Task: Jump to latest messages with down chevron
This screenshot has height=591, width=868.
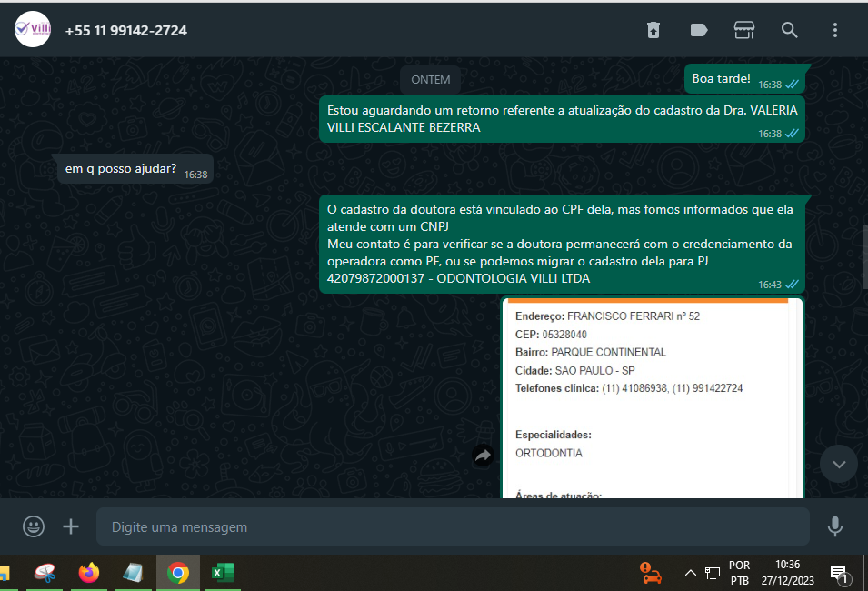Action: [839, 464]
